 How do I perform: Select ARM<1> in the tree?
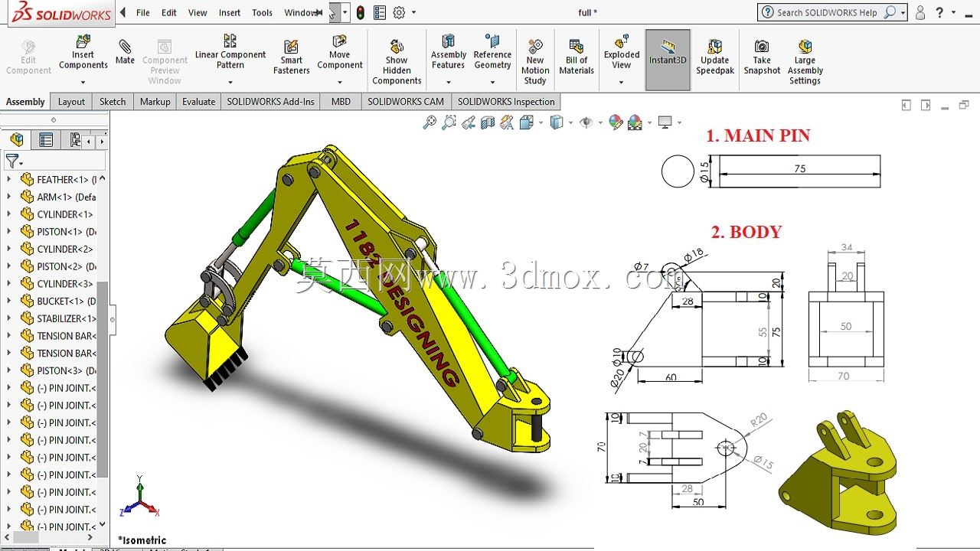(57, 197)
